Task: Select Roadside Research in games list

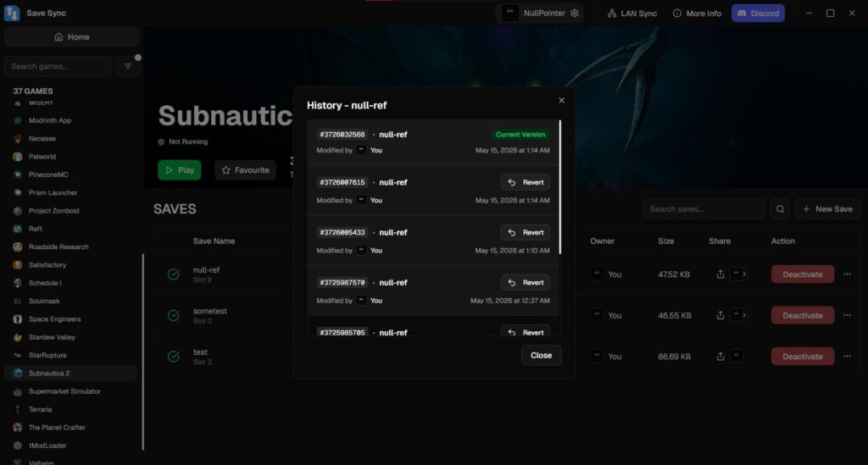Action: 71,246
